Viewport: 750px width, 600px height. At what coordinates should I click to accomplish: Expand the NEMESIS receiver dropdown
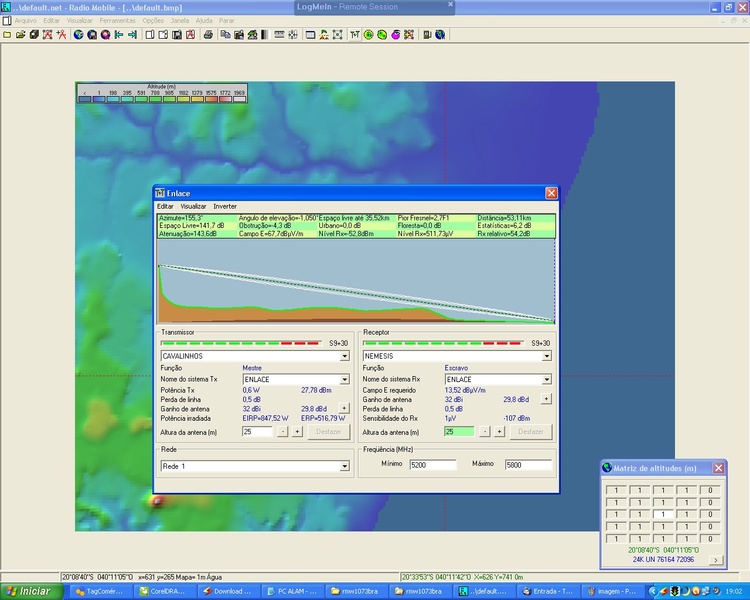(547, 355)
